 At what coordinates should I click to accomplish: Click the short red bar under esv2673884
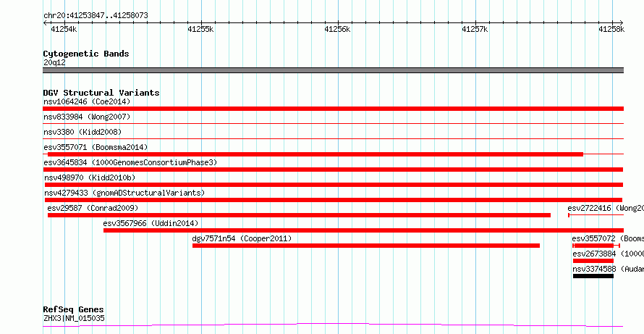(593, 261)
